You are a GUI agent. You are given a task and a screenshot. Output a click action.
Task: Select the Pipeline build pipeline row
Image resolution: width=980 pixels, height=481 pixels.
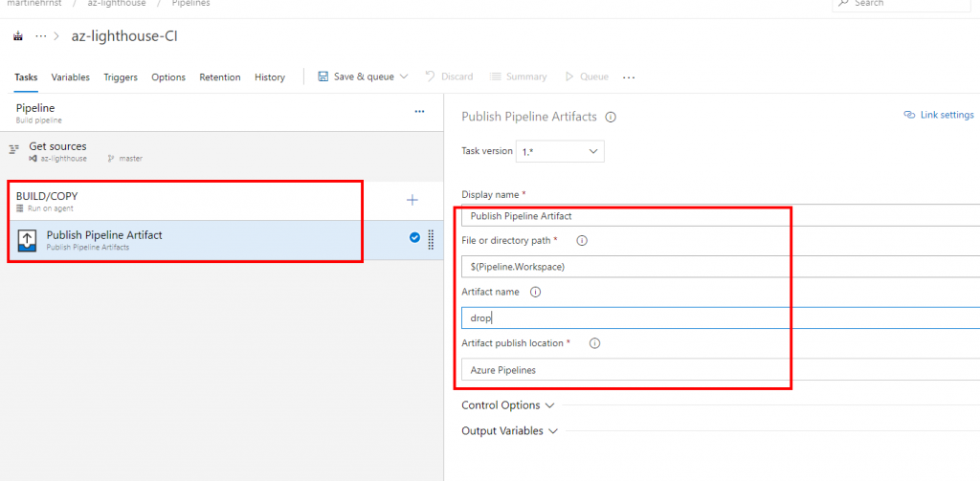[x=222, y=113]
